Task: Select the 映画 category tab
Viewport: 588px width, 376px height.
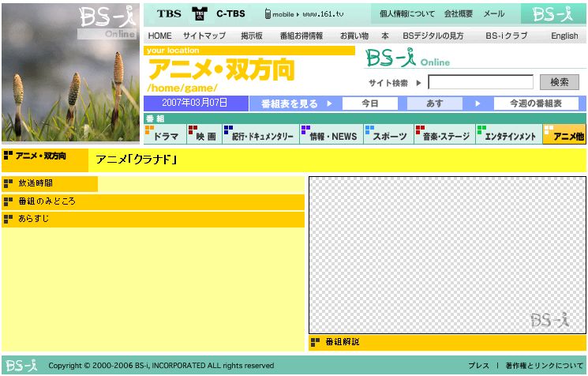Action: coord(204,134)
